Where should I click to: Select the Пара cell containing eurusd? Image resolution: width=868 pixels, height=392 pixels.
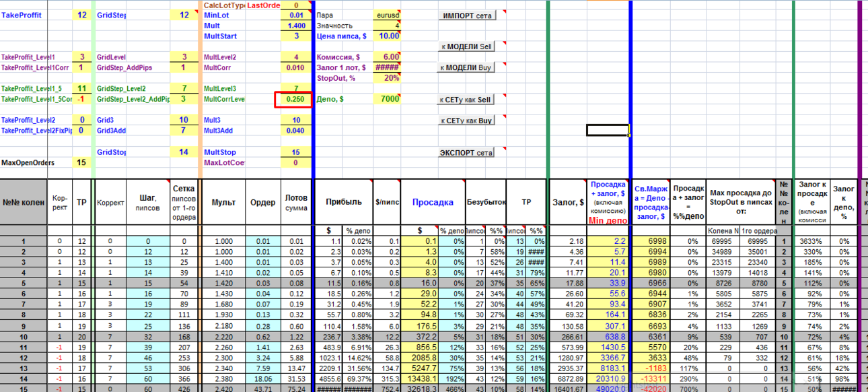pyautogui.click(x=388, y=15)
